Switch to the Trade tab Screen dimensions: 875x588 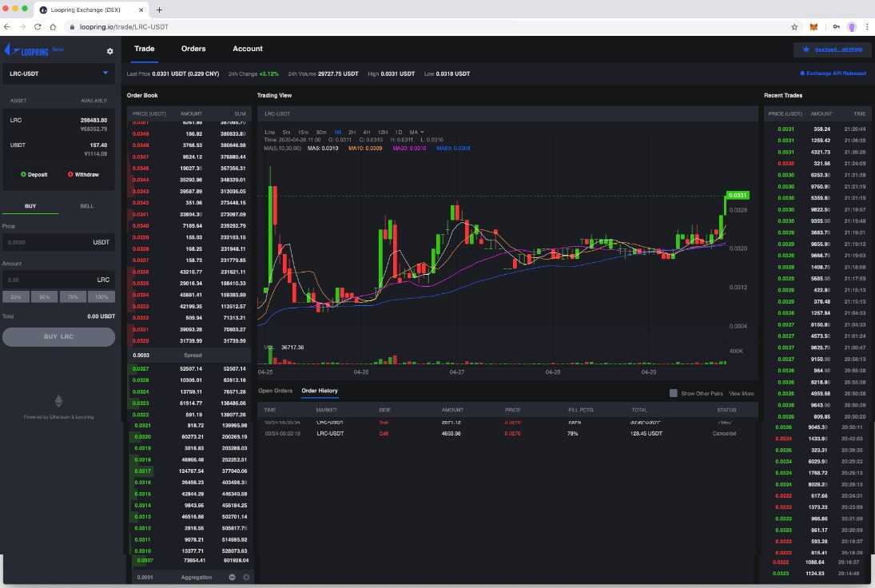tap(145, 49)
